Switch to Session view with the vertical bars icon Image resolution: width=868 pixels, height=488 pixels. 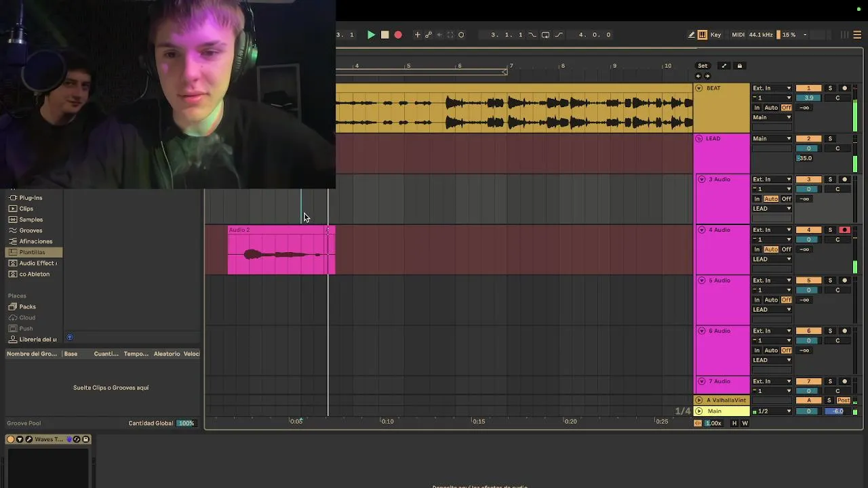[x=844, y=35]
